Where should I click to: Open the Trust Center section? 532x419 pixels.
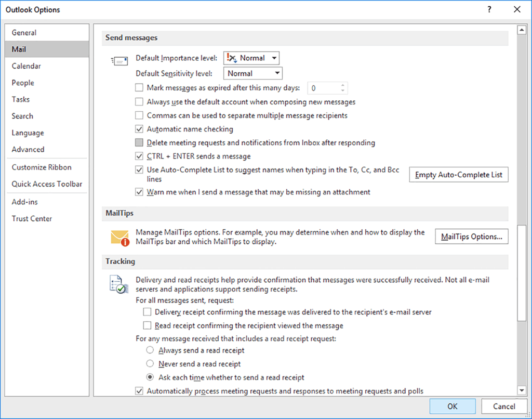pos(32,218)
